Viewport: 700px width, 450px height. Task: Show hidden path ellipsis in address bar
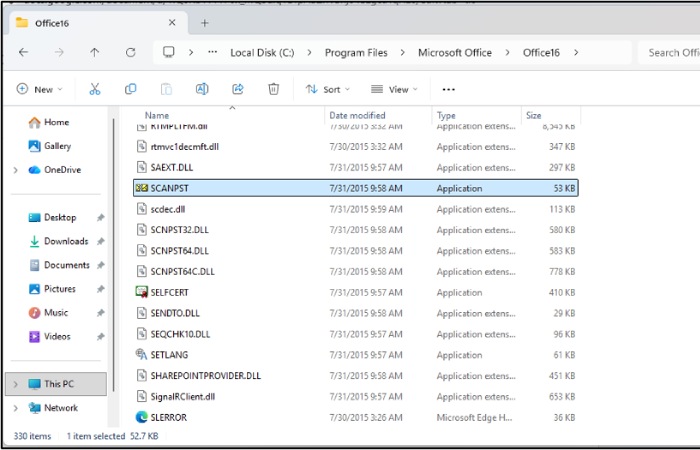point(212,52)
